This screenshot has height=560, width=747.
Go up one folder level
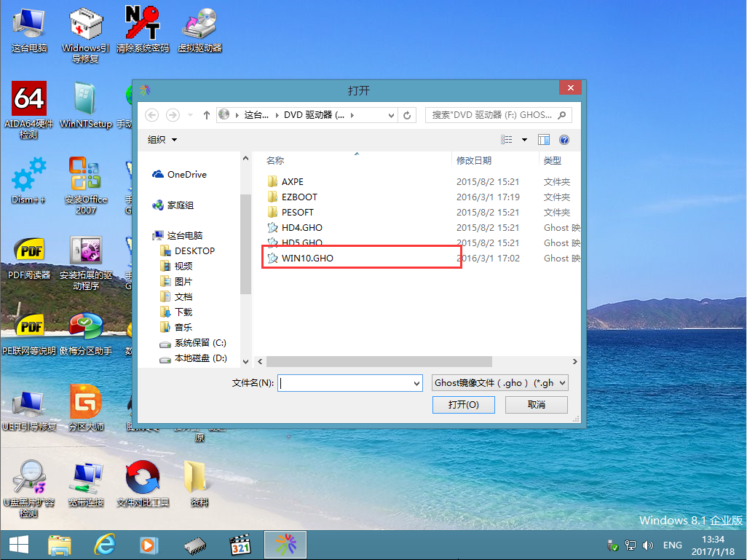point(206,115)
